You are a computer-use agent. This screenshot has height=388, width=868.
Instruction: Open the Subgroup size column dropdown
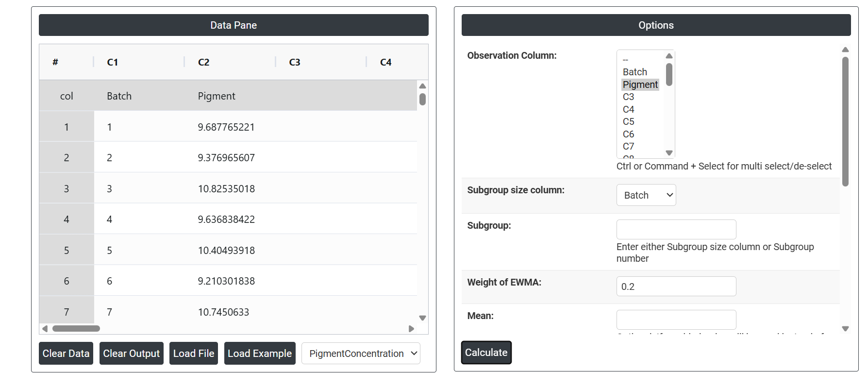[646, 195]
